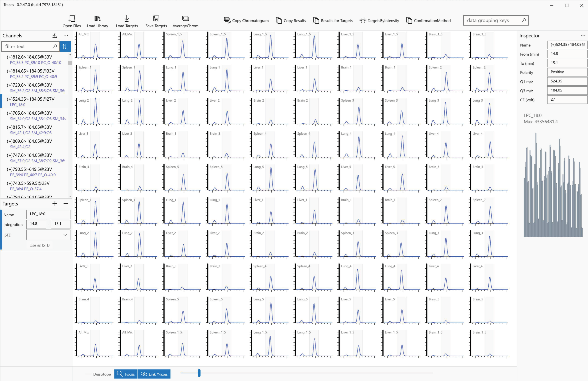Click the Use as ISTD button
588x381 pixels.
click(40, 245)
